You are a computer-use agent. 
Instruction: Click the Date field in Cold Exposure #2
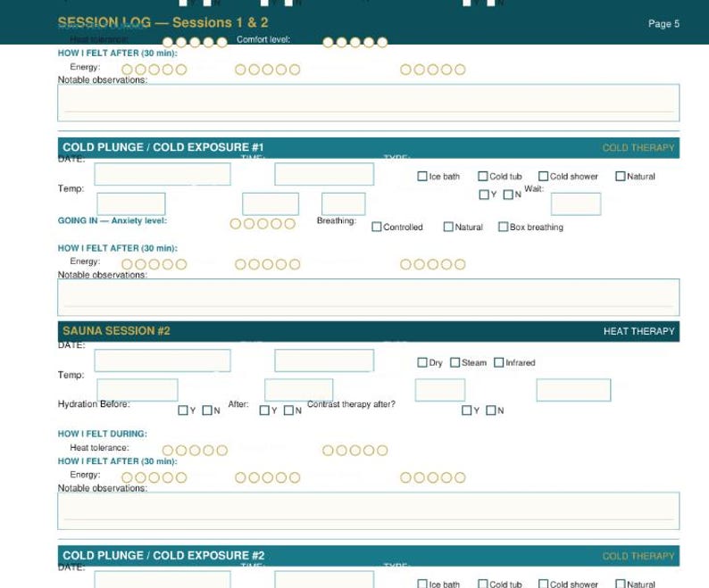pyautogui.click(x=163, y=579)
